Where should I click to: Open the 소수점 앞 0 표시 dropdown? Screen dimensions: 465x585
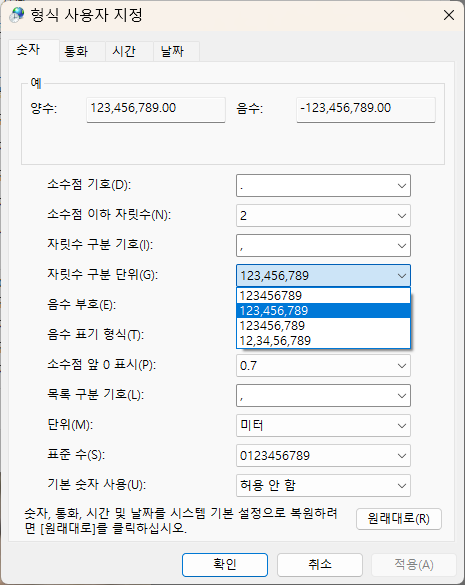(323, 366)
